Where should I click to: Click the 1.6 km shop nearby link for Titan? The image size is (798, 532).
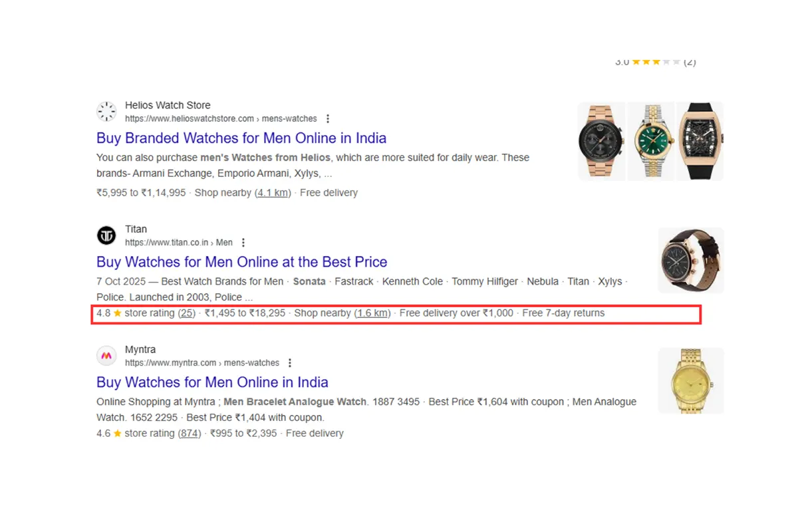tap(372, 313)
